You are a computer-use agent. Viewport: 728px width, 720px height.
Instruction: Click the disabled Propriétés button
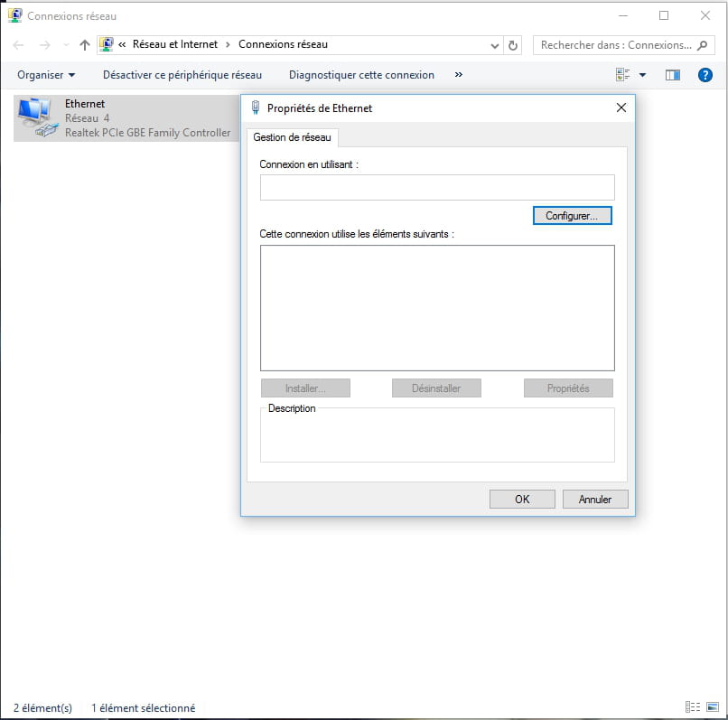click(568, 388)
